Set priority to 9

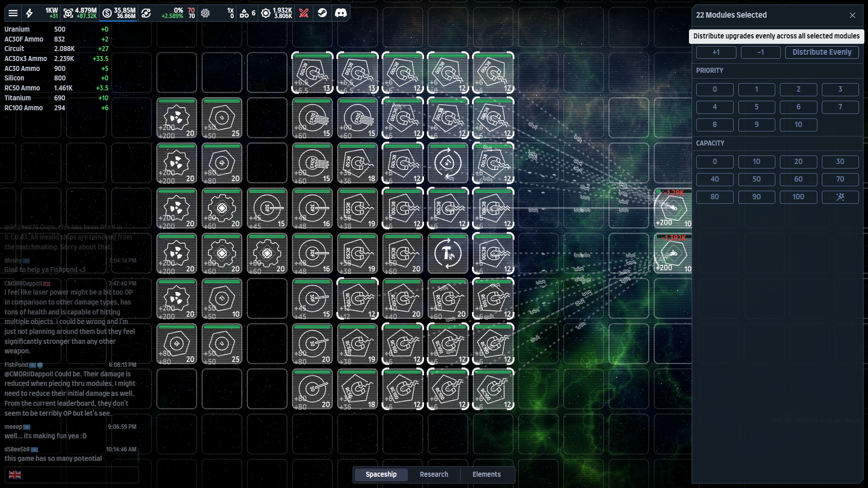coord(756,125)
